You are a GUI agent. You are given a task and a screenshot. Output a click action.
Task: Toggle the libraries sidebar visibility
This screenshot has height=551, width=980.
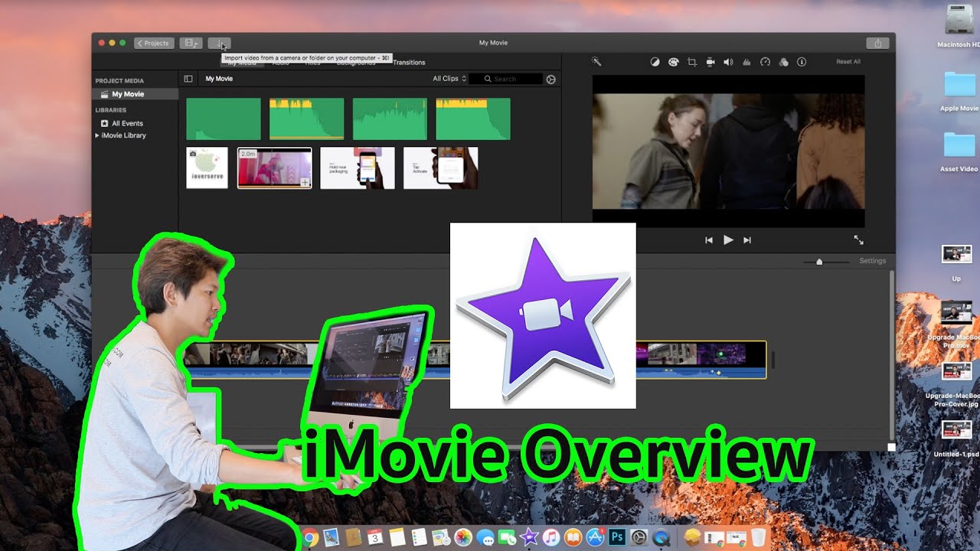188,79
